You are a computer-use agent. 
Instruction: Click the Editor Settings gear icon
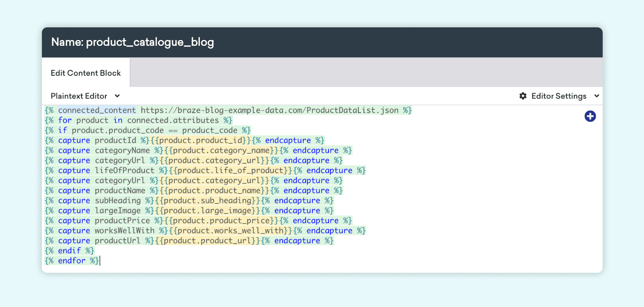pos(523,96)
